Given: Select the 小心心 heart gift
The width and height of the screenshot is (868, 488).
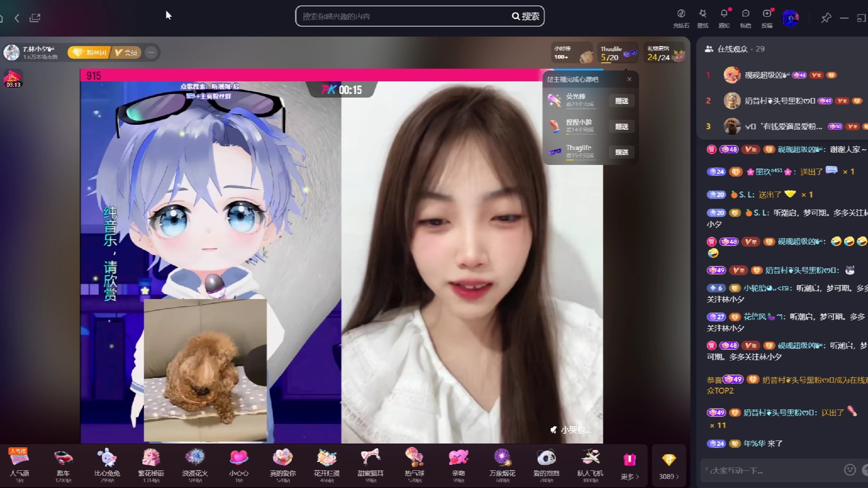Looking at the screenshot, I should click(240, 463).
